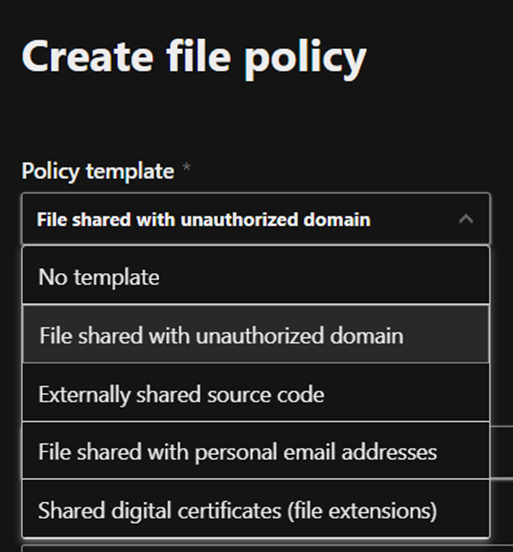Screen dimensions: 513x552
Task: Pick File shared with personal email addresses
Action: [x=256, y=451]
